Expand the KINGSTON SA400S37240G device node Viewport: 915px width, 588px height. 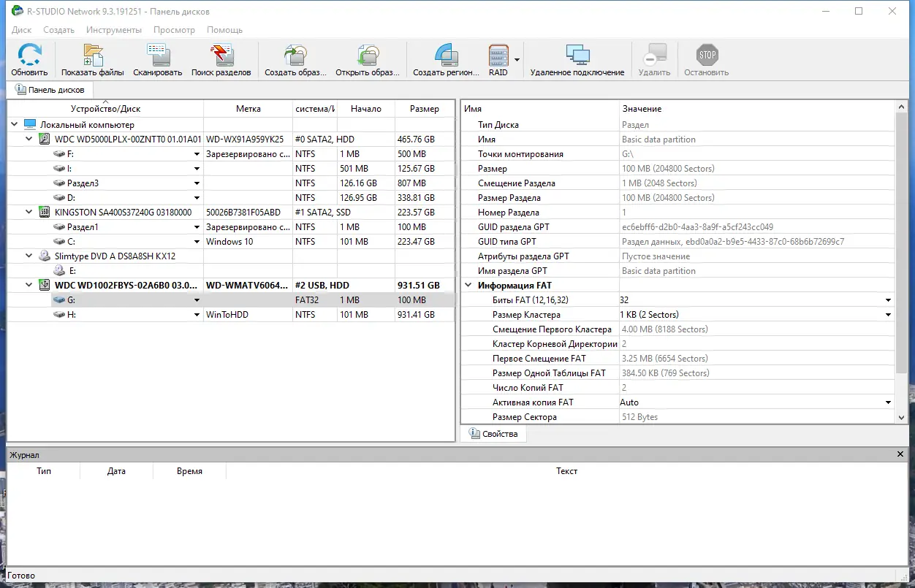(28, 212)
